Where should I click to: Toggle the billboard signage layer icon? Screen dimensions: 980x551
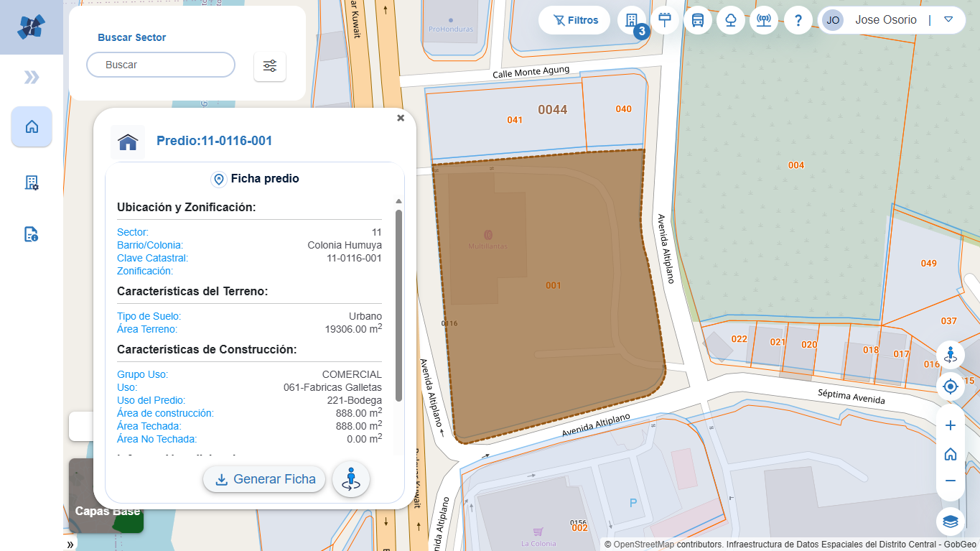[665, 20]
